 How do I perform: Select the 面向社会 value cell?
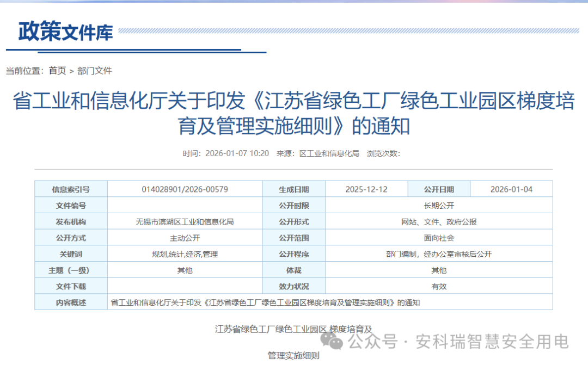click(439, 238)
